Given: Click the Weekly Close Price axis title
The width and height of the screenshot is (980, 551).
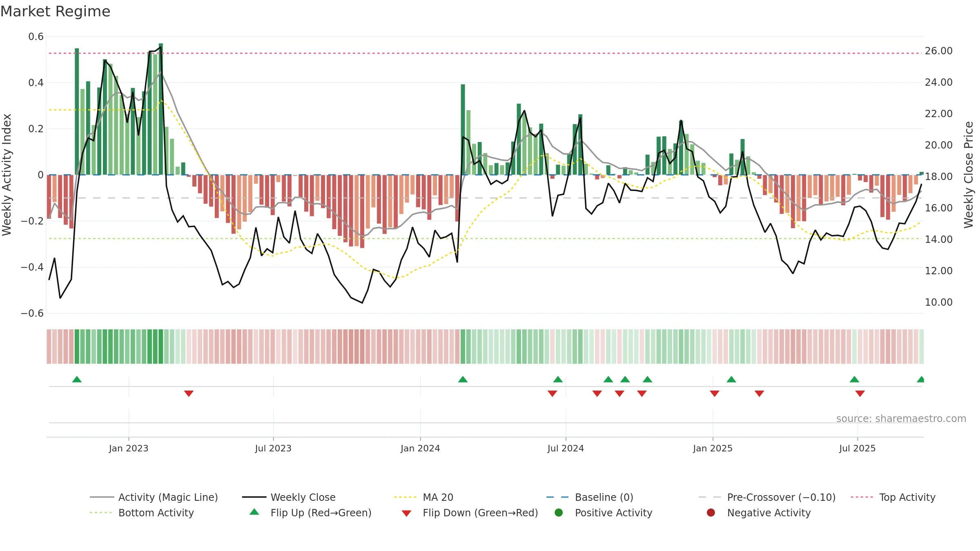Looking at the screenshot, I should (x=969, y=175).
